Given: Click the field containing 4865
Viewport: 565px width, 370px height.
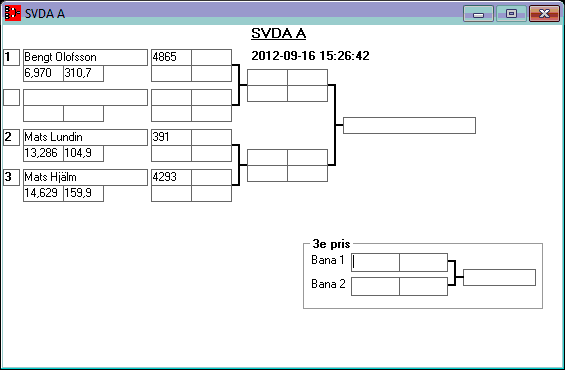Looking at the screenshot, I should tap(171, 57).
